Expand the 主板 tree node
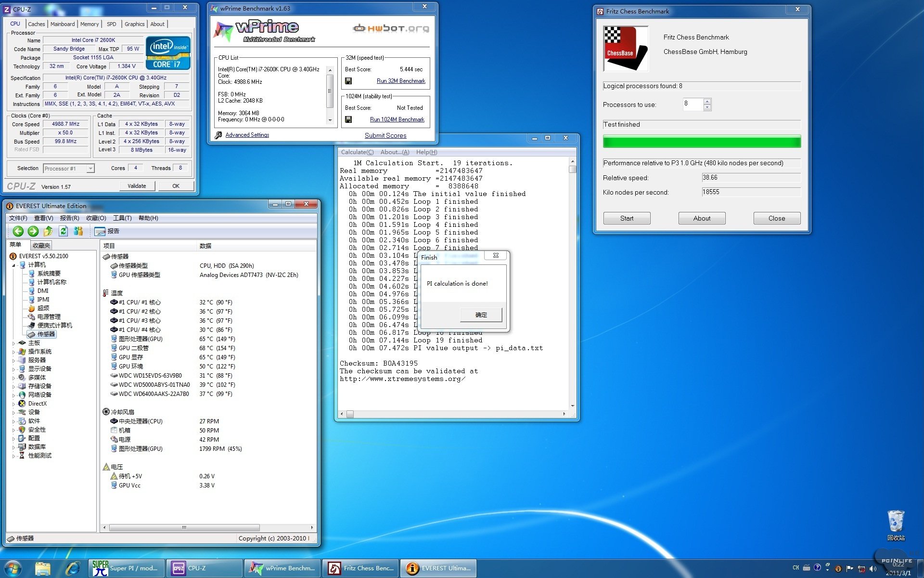 [13, 343]
